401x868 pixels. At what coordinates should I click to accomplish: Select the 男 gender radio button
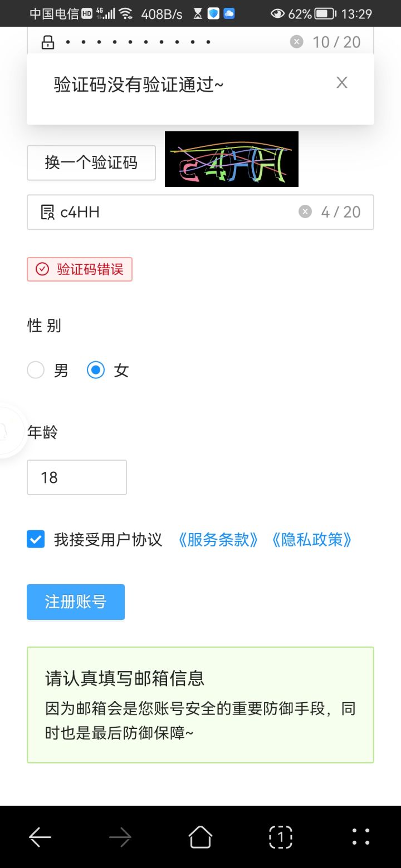(x=36, y=370)
